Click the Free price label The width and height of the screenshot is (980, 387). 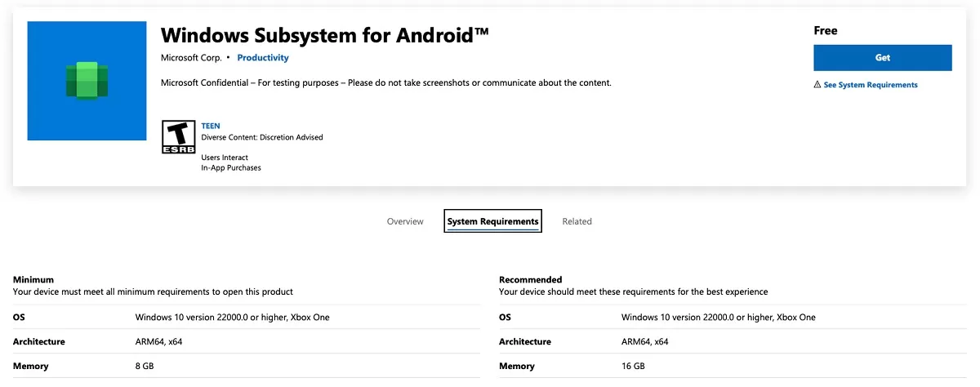826,31
